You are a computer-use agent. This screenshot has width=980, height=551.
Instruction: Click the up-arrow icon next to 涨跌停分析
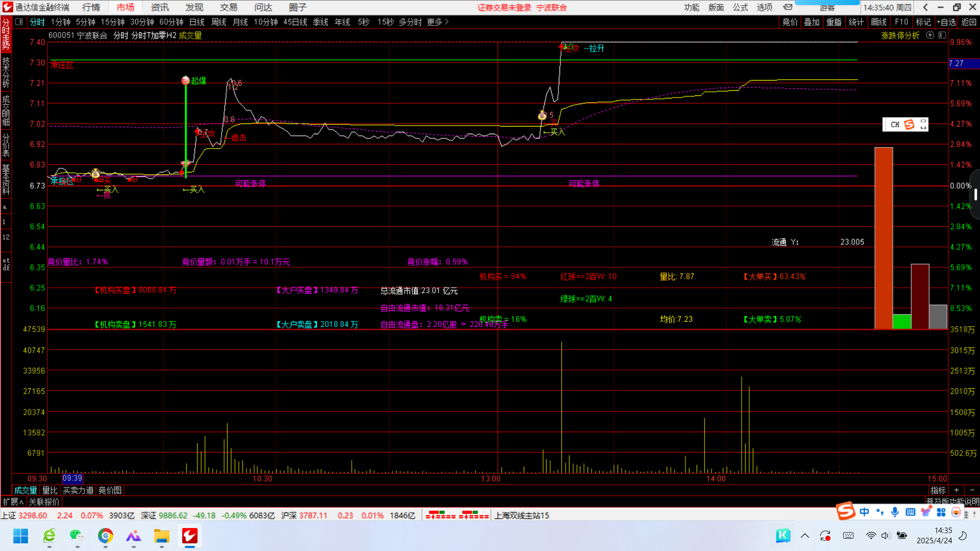tap(930, 35)
